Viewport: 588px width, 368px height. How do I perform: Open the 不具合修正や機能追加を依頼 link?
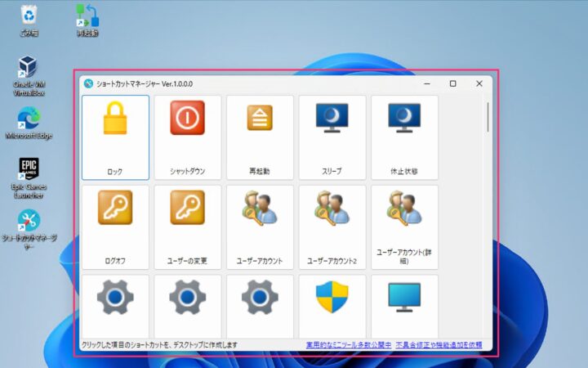[x=439, y=345]
